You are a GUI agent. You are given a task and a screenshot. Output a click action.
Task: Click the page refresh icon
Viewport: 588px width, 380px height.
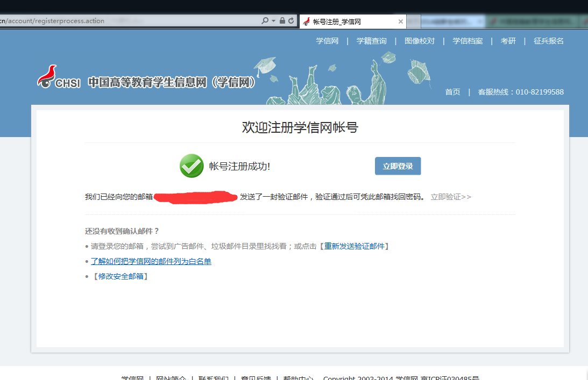291,20
